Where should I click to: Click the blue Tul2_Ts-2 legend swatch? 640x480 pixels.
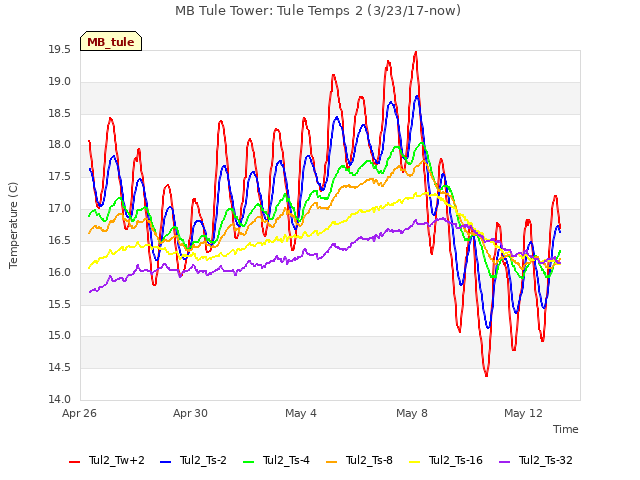(x=165, y=462)
